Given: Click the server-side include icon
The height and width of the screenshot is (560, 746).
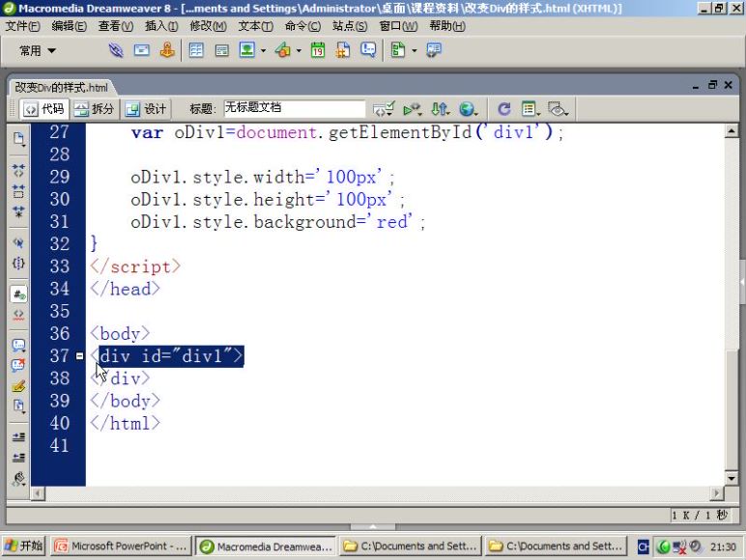Looking at the screenshot, I should [x=342, y=50].
